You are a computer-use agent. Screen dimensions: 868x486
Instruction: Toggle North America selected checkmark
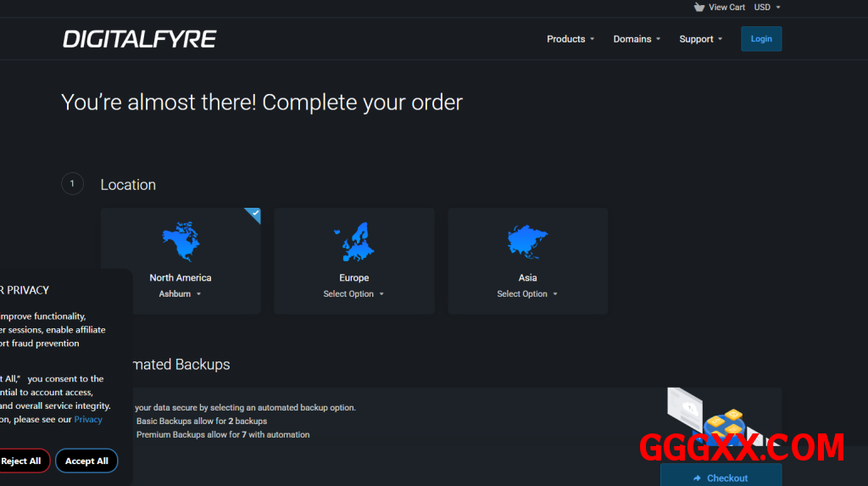[x=253, y=215]
